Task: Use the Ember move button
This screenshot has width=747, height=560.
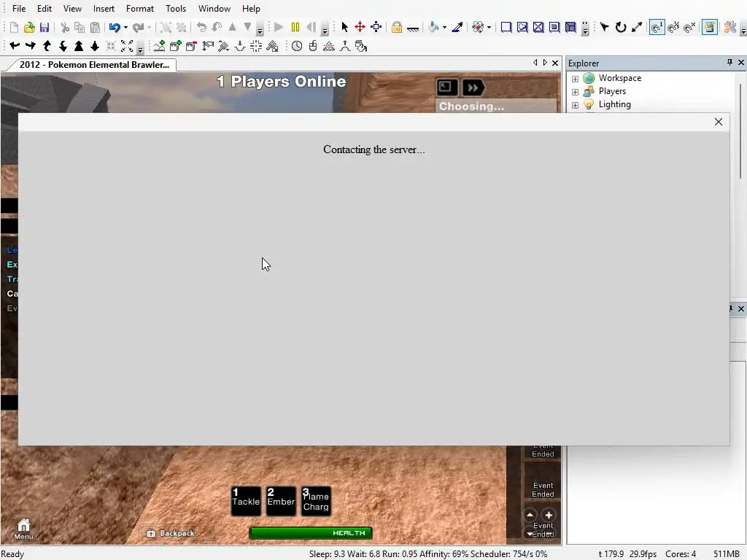Action: click(x=281, y=501)
